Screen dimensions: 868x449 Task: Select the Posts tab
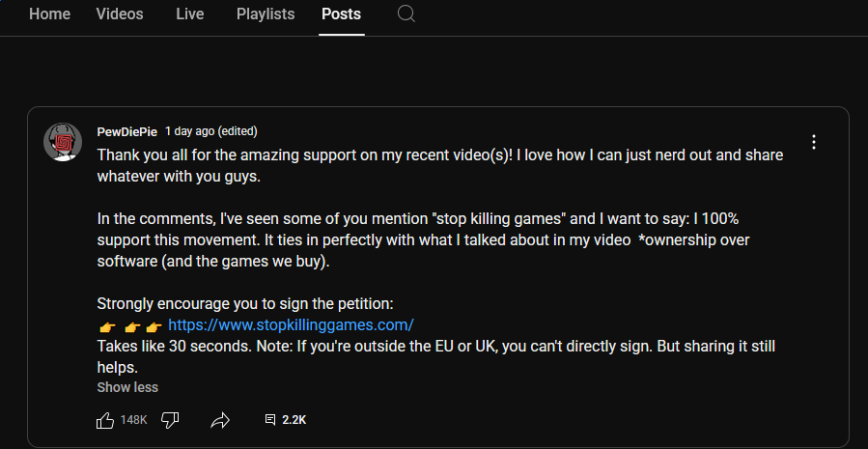341,14
